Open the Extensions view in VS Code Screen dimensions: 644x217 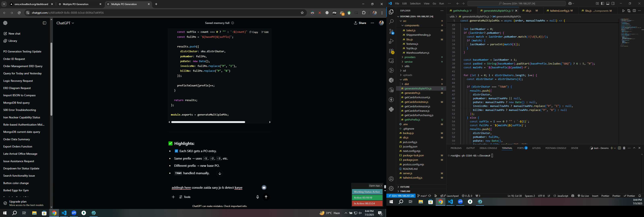(391, 51)
